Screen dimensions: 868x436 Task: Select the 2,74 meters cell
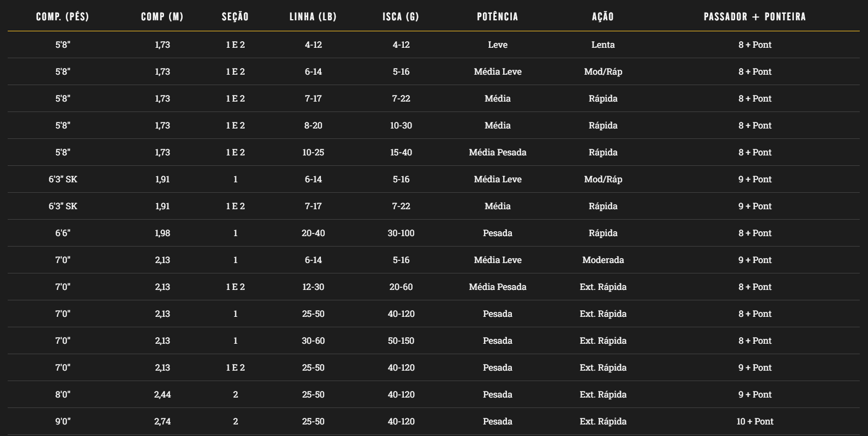(x=162, y=421)
